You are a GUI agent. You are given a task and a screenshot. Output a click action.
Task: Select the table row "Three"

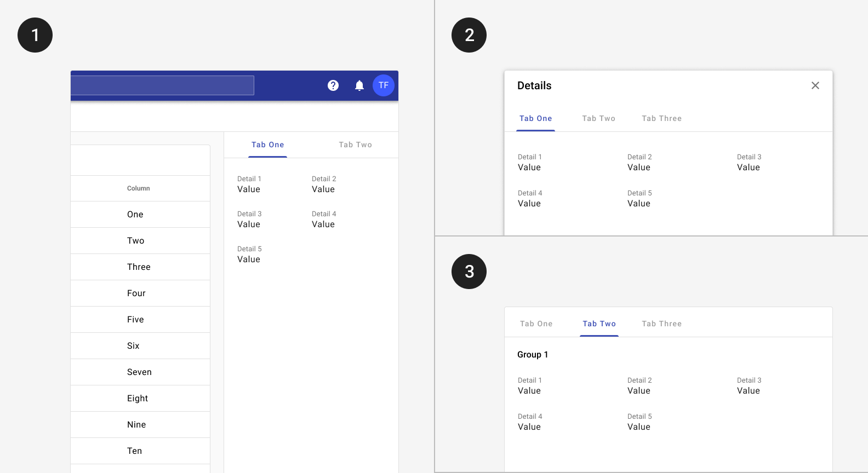point(140,267)
